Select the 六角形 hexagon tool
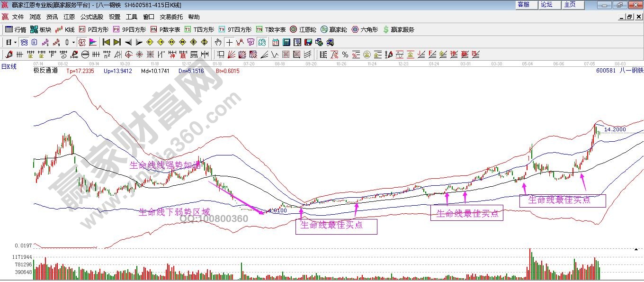The image size is (644, 282). coord(365,29)
